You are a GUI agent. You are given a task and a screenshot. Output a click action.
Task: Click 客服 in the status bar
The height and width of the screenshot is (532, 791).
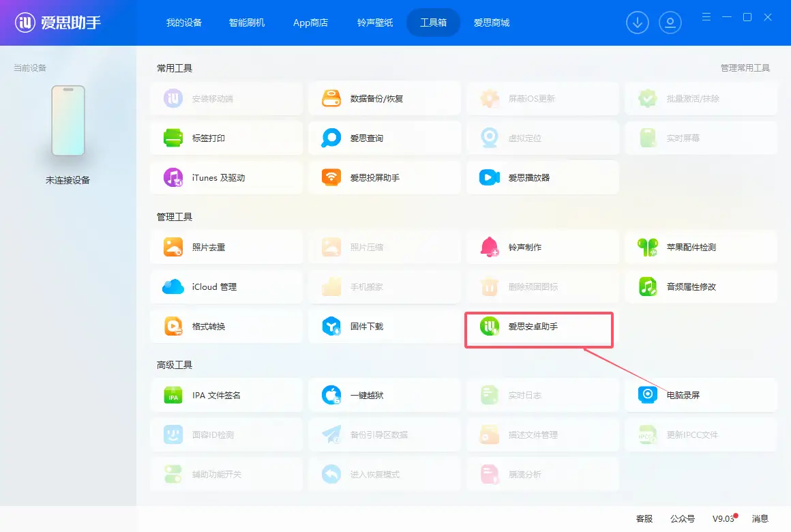pos(644,518)
